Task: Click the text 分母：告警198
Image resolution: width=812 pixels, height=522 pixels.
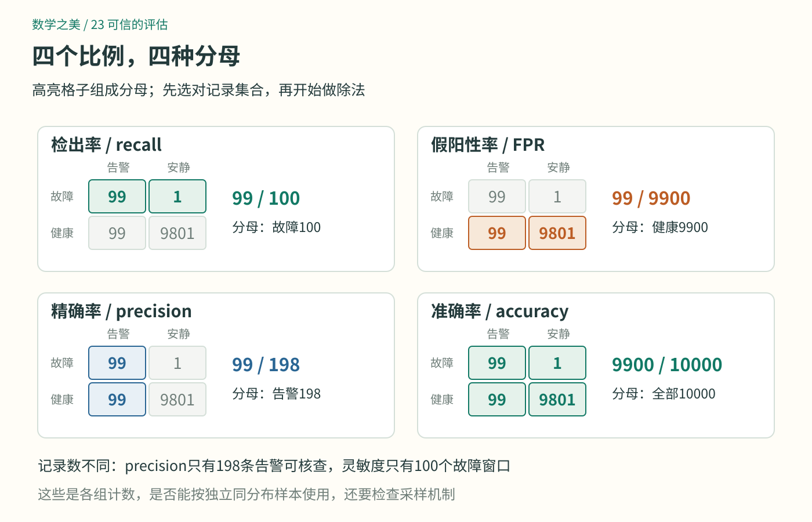Action: click(276, 394)
